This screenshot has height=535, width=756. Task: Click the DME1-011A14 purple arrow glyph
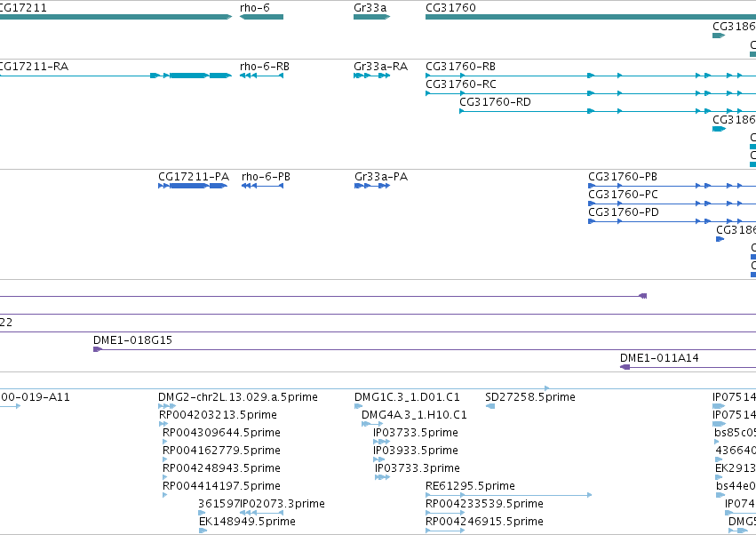tap(625, 367)
